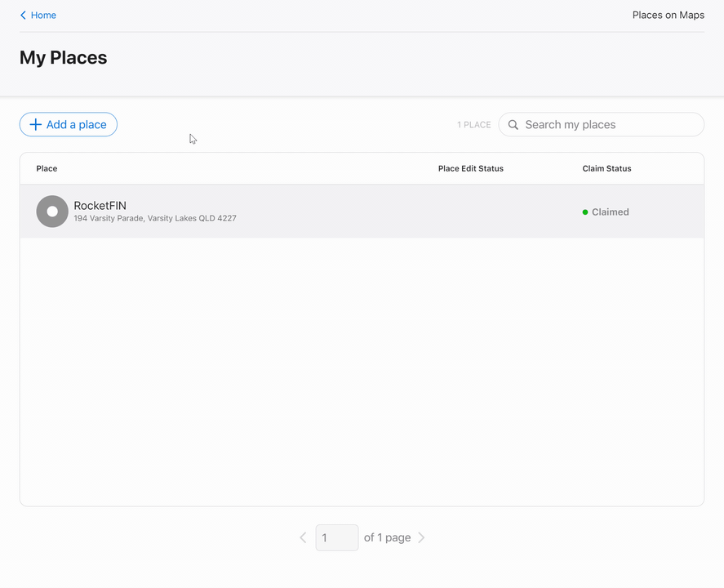724x588 pixels.
Task: Click the Claimed status label for RocketFIN
Action: pyautogui.click(x=609, y=212)
